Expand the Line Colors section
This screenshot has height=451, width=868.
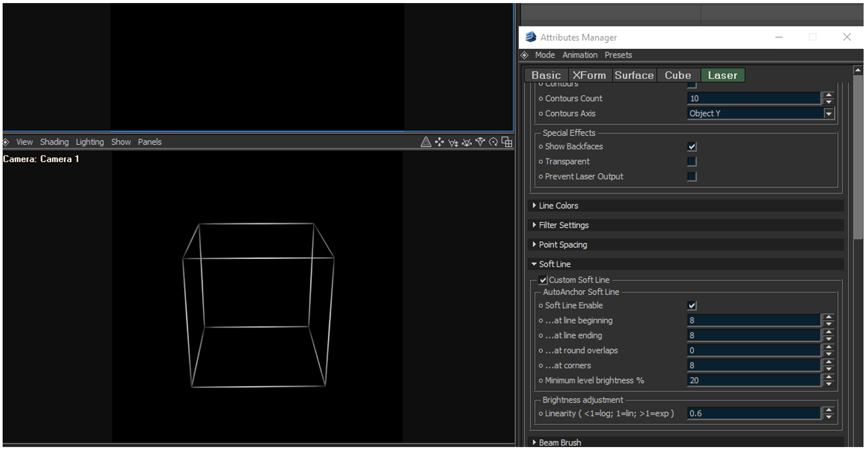(x=558, y=206)
